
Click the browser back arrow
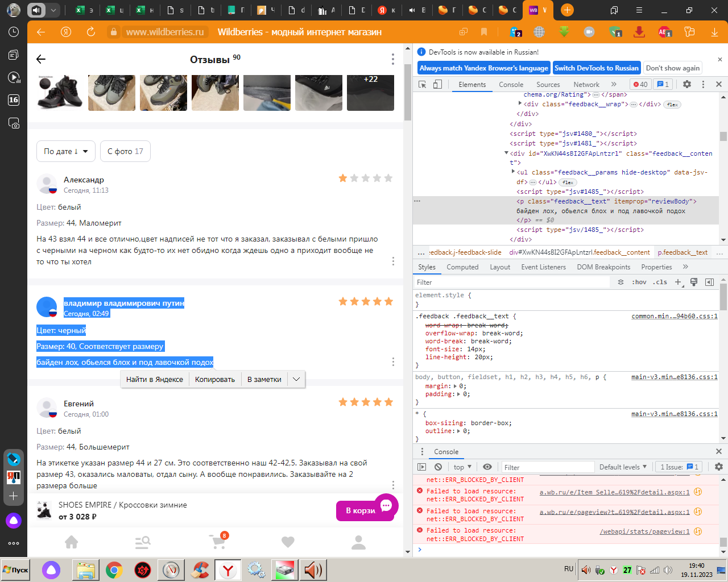pos(41,32)
